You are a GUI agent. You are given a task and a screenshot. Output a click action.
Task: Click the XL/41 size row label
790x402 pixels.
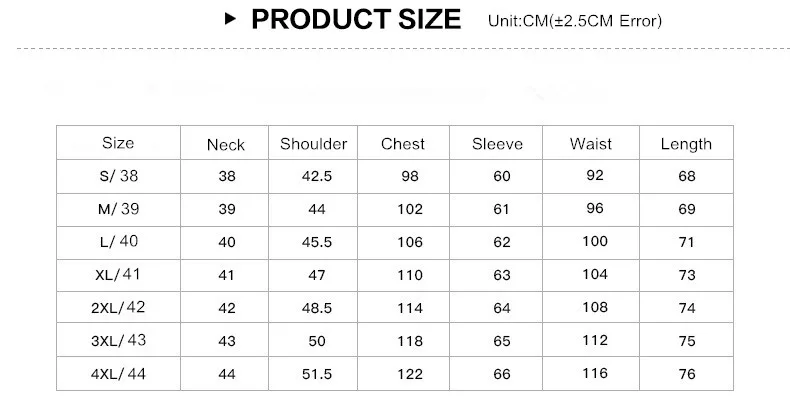click(x=118, y=275)
